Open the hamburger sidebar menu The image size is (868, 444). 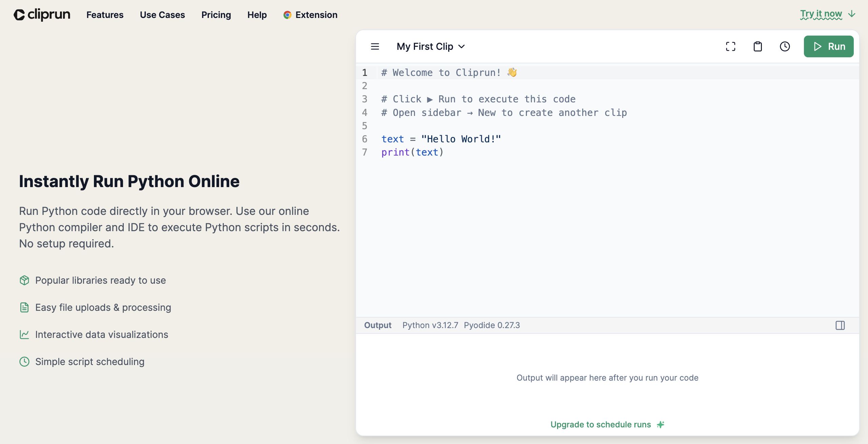pos(375,46)
